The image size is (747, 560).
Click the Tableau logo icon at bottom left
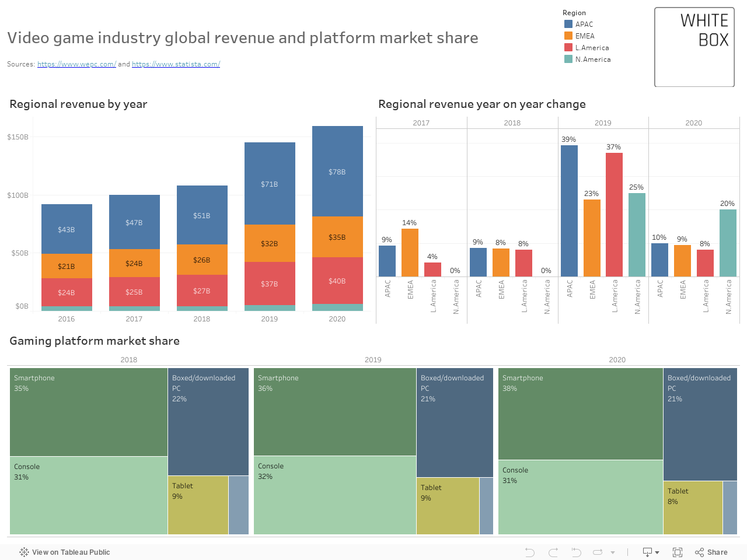24,552
